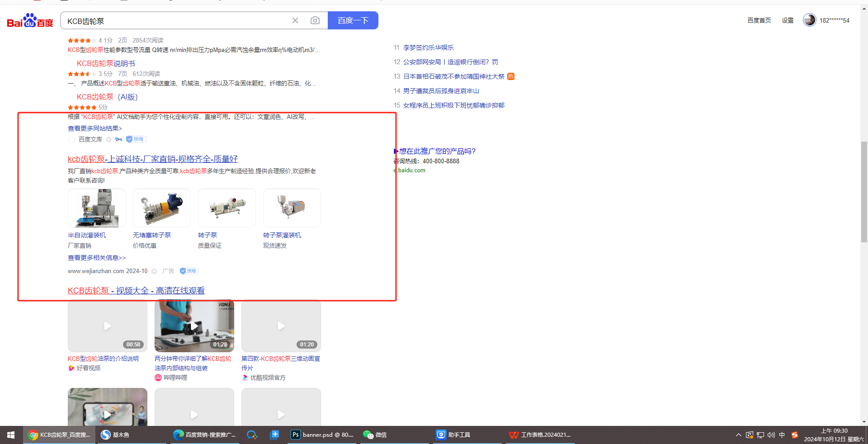Screen dimensions: 868x444
Task: Click 查看更多同站结果 link
Action: point(95,128)
